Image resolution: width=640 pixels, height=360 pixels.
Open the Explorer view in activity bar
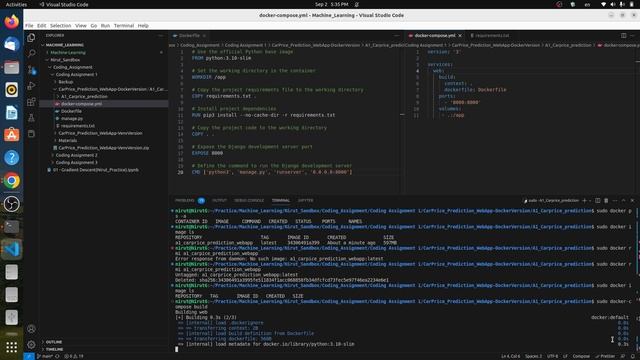coord(31,38)
